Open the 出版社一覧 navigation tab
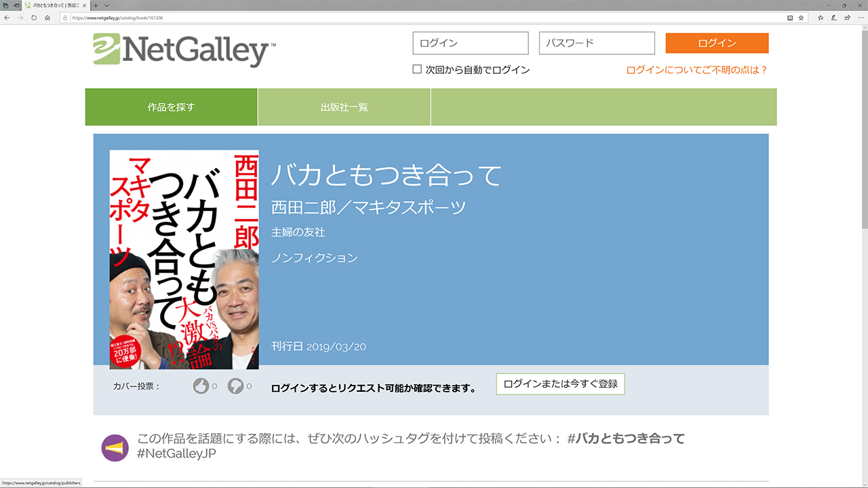The image size is (868, 488). [344, 107]
